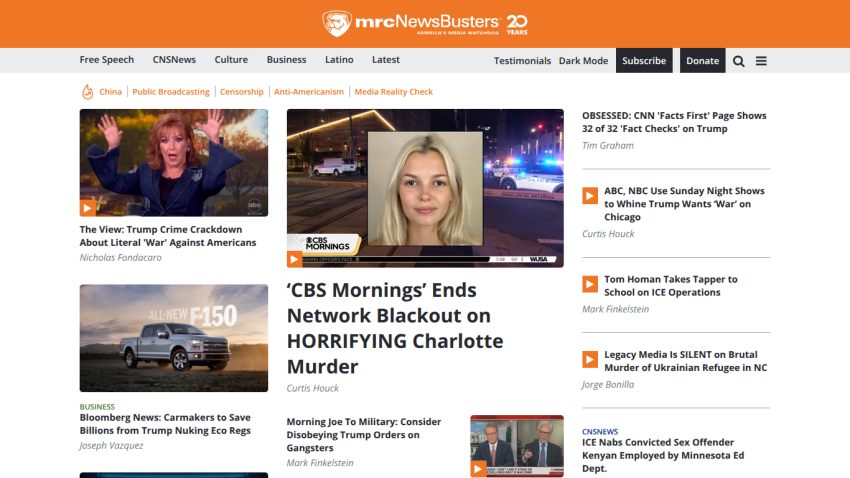
Task: Play video on The View thumbnail
Action: click(x=87, y=208)
